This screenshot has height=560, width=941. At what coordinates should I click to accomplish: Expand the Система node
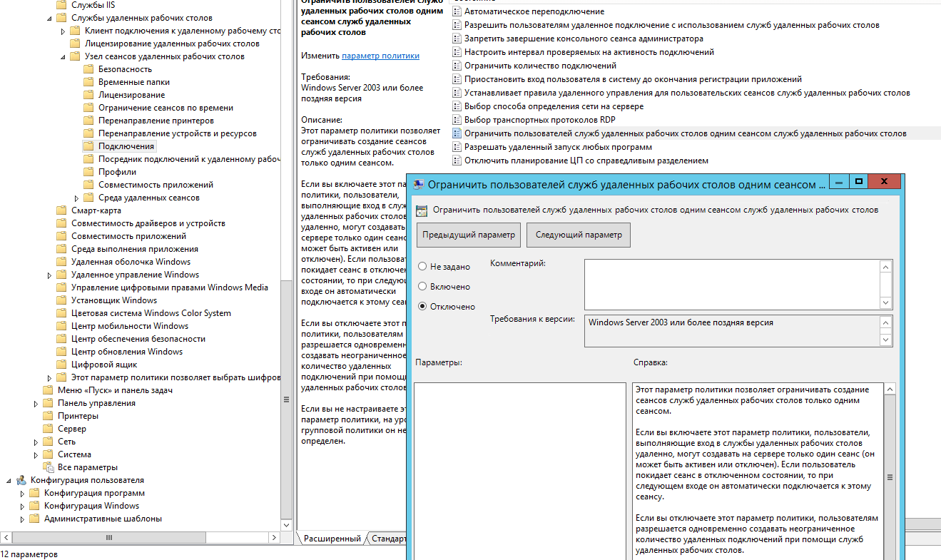[x=36, y=454]
